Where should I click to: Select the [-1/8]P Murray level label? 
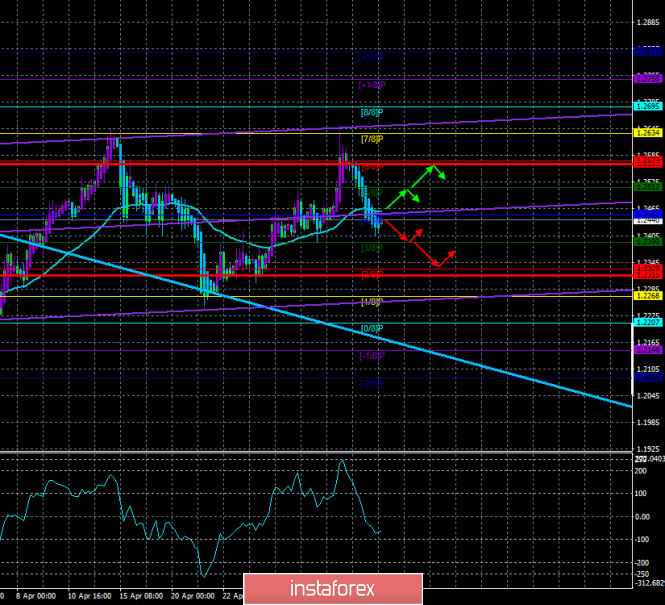(372, 356)
